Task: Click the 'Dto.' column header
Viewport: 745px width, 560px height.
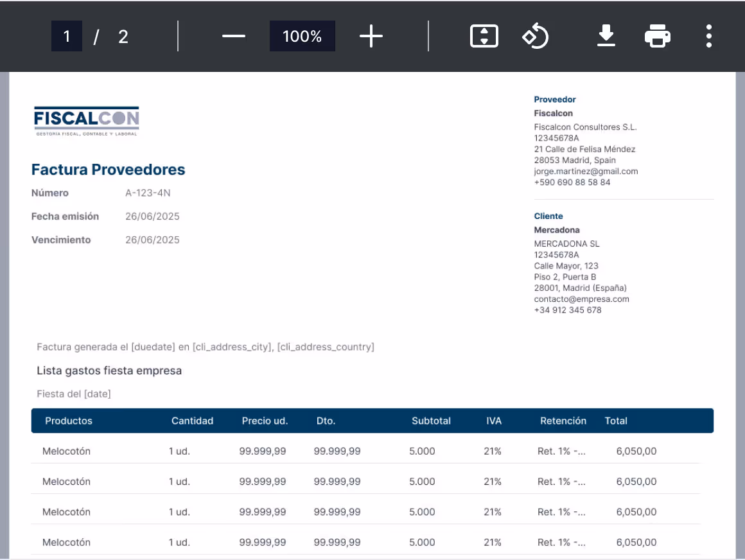Action: (326, 421)
